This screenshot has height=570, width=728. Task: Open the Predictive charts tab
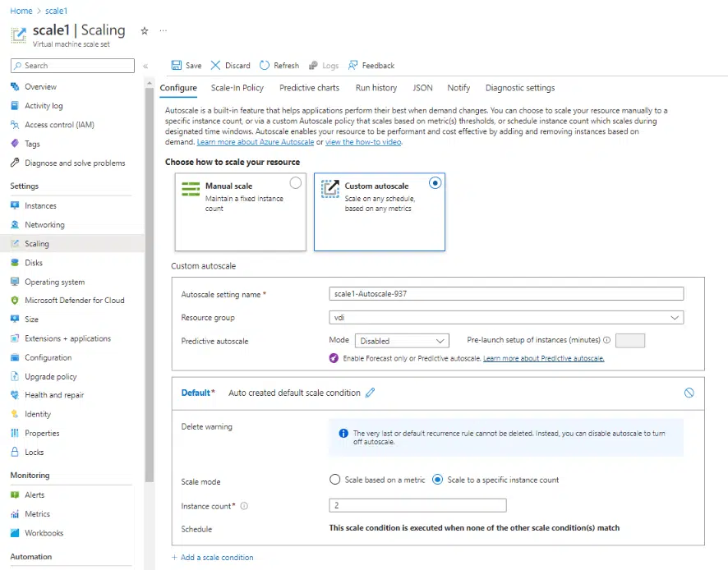pyautogui.click(x=309, y=88)
